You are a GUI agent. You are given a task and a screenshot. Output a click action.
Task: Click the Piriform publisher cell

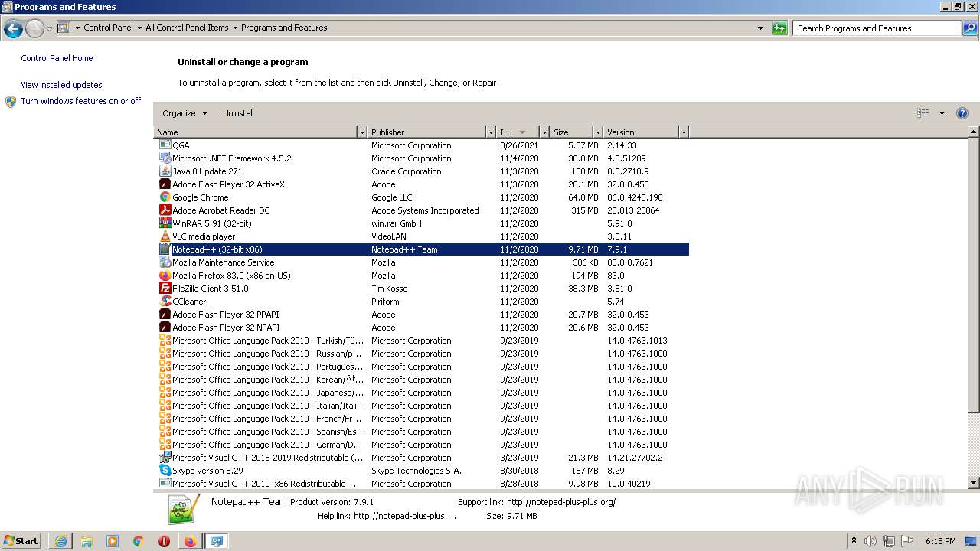pos(385,302)
